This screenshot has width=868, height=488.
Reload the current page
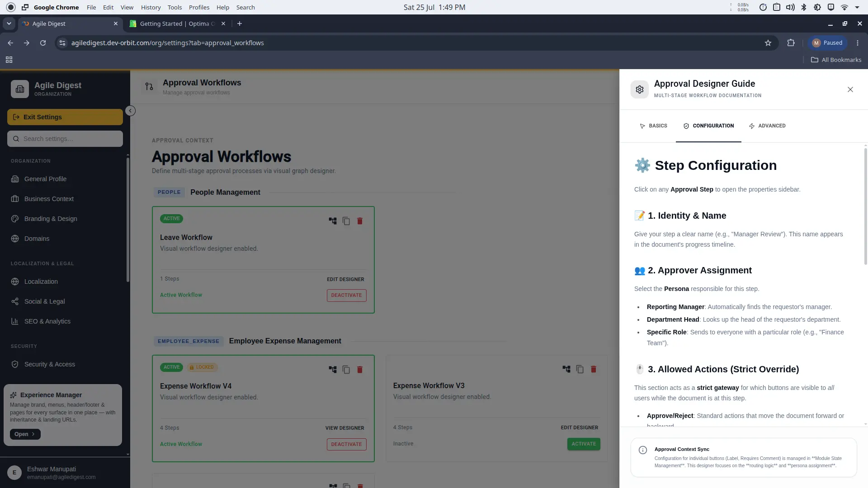(x=43, y=43)
